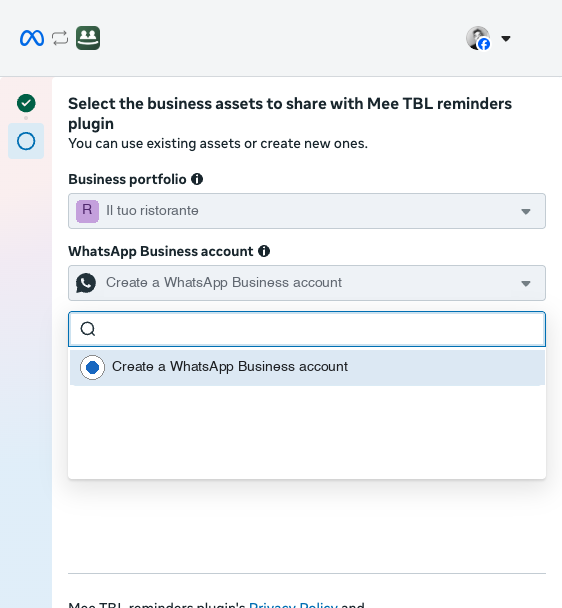Click the completed step green checkmark

coord(26,103)
